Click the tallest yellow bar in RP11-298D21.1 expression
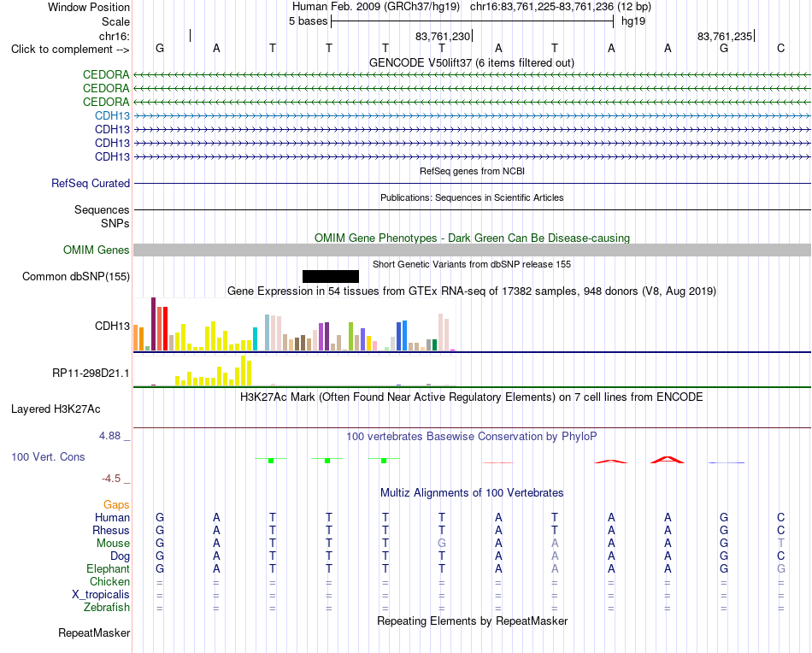The height and width of the screenshot is (653, 812). coord(244,370)
